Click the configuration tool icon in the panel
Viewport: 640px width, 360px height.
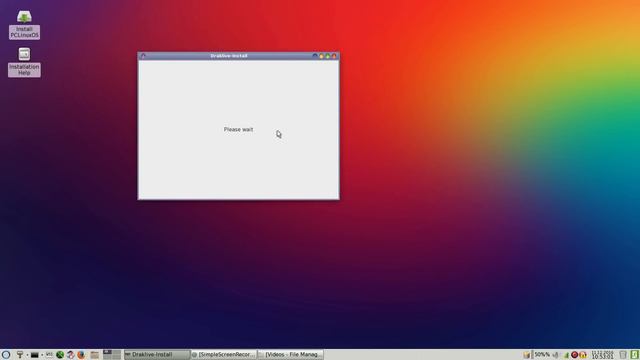(x=20, y=354)
